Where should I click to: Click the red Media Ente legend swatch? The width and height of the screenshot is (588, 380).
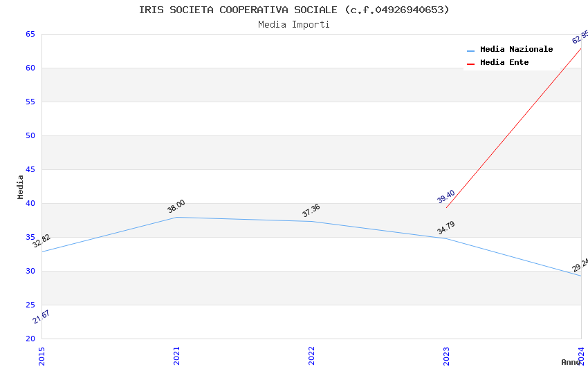coord(470,64)
